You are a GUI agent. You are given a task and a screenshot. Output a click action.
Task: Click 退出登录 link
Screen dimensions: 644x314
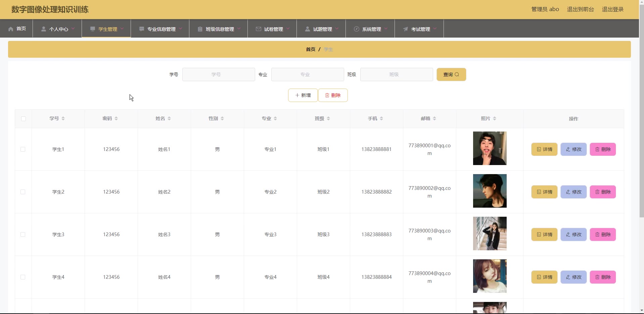coord(612,9)
